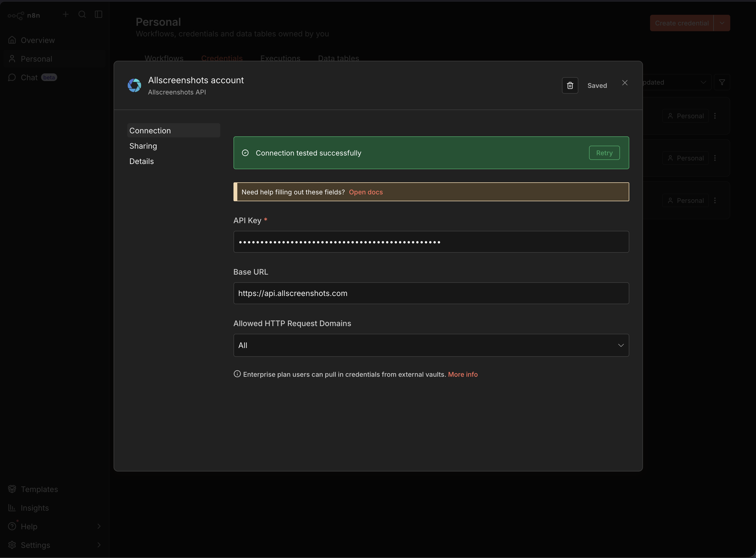756x558 pixels.
Task: Click Personal badge on third credential
Action: pos(685,200)
